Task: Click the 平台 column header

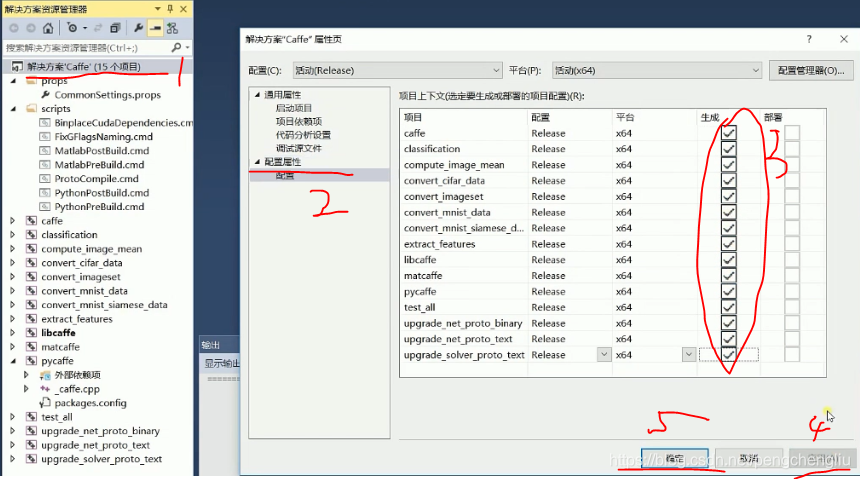Action: coord(625,117)
